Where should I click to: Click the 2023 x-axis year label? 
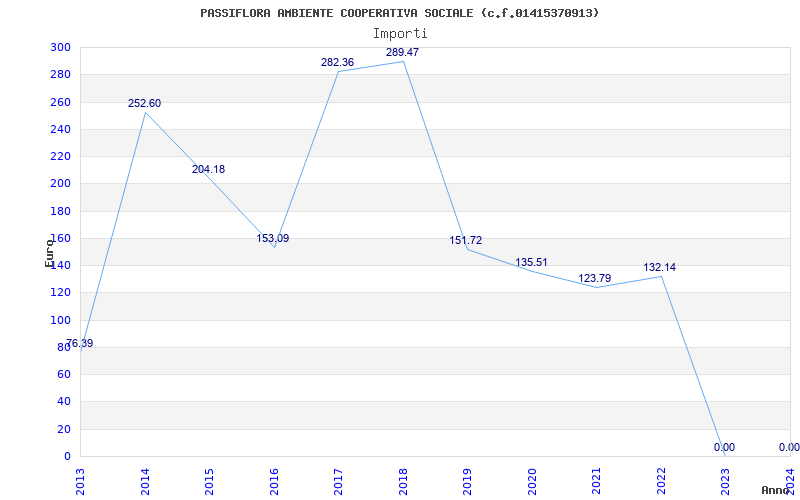click(x=726, y=481)
